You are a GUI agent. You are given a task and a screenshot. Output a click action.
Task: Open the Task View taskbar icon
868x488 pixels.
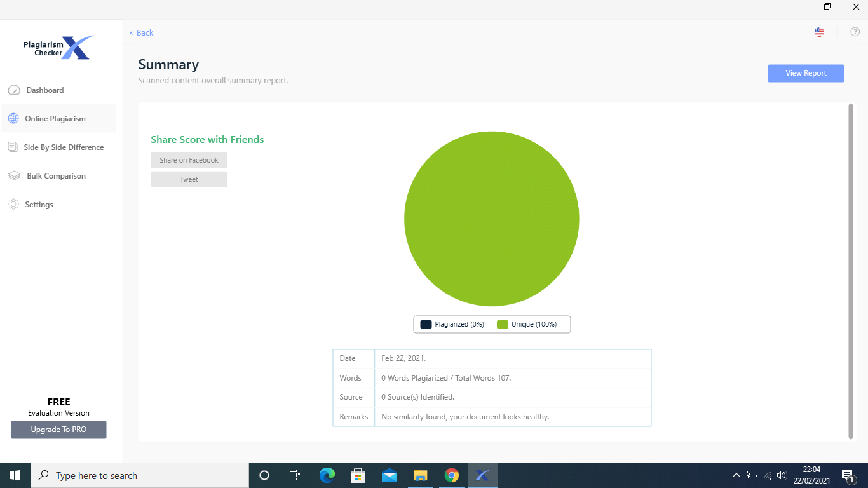(x=295, y=475)
